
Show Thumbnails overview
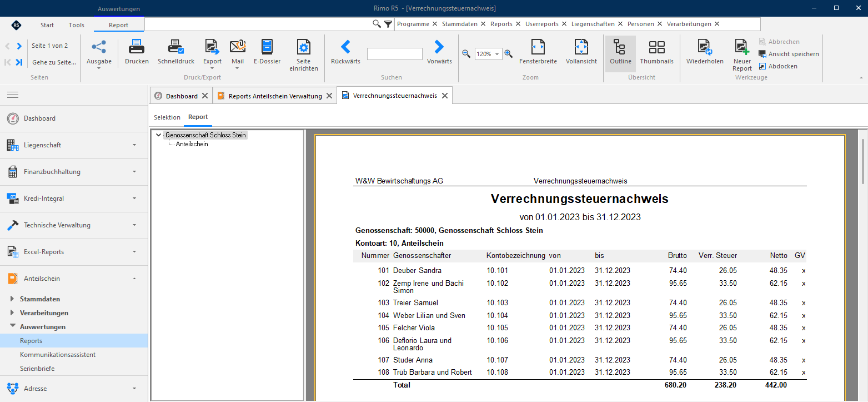[x=656, y=52]
